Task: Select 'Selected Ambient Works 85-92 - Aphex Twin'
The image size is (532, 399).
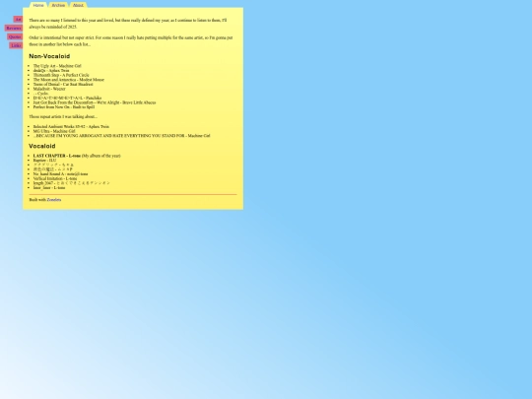Action: click(x=71, y=126)
